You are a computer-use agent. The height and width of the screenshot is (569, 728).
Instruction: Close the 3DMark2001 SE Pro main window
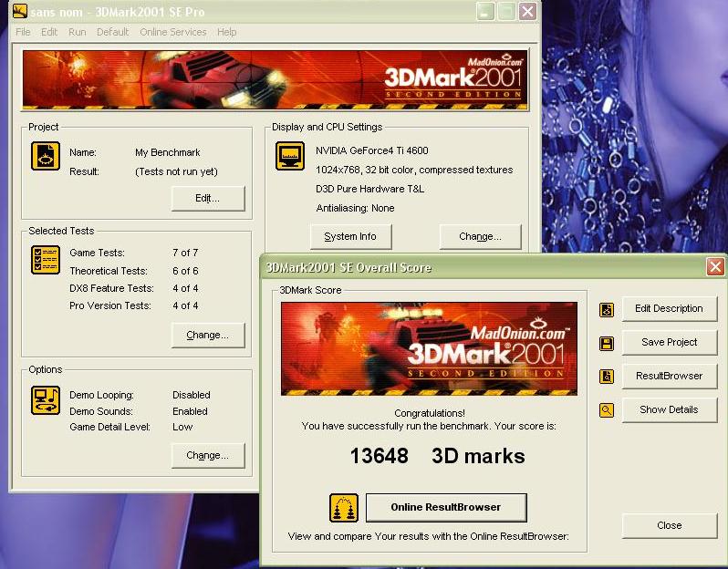[x=527, y=11]
